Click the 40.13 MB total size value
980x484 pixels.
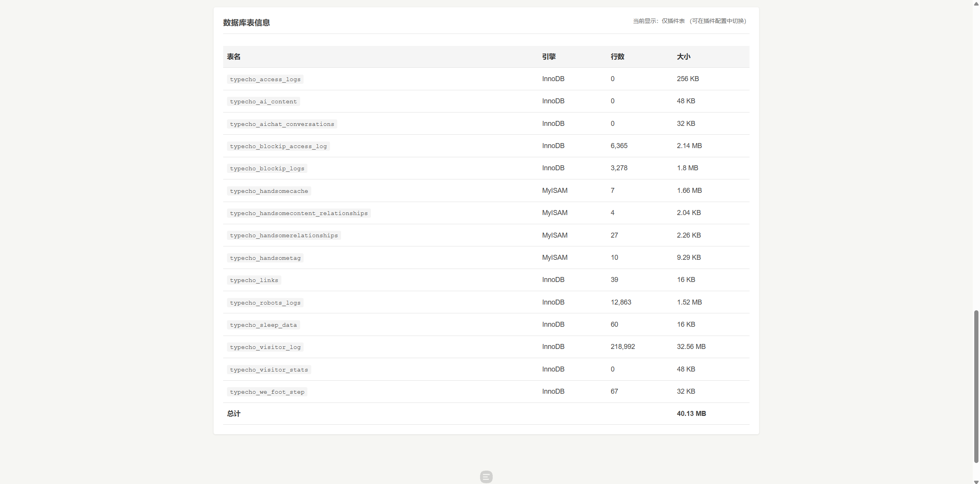tap(691, 414)
